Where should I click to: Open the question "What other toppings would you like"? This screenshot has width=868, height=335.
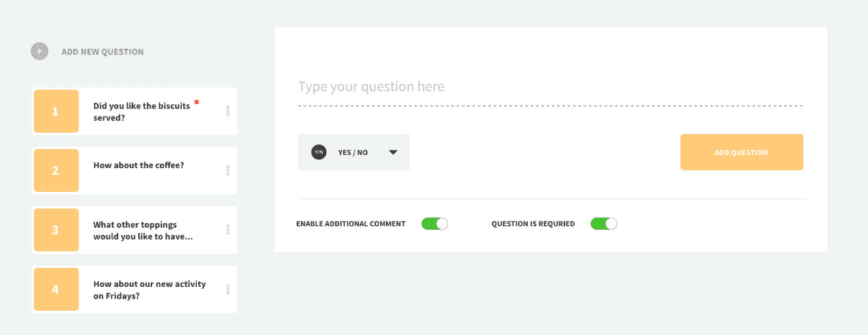[143, 230]
